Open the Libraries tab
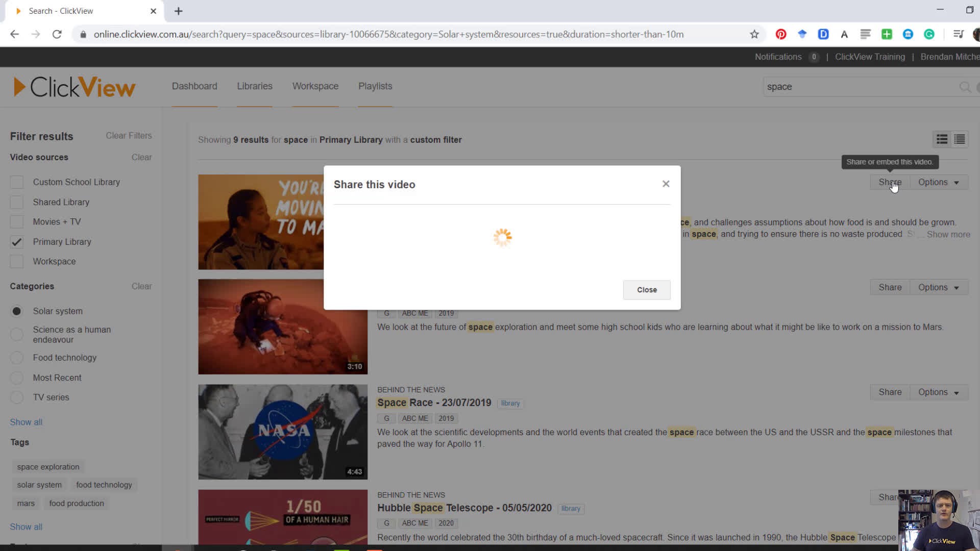The image size is (980, 551). pos(255,86)
